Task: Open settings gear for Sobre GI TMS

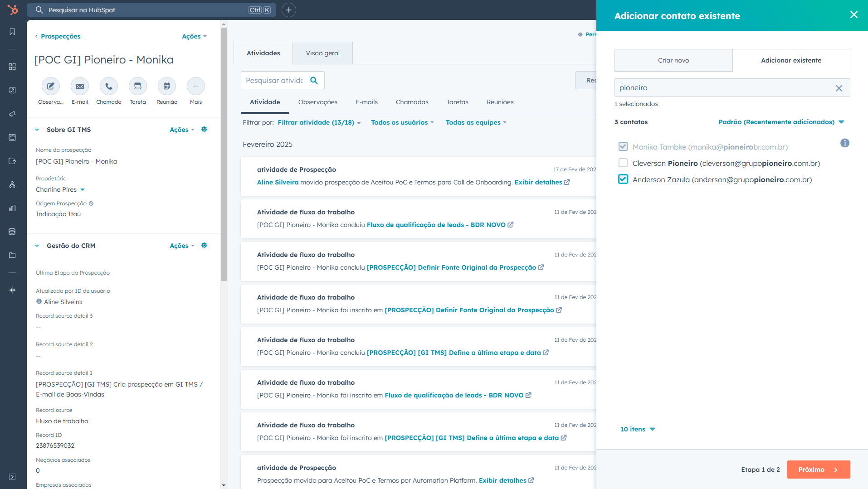Action: (204, 129)
